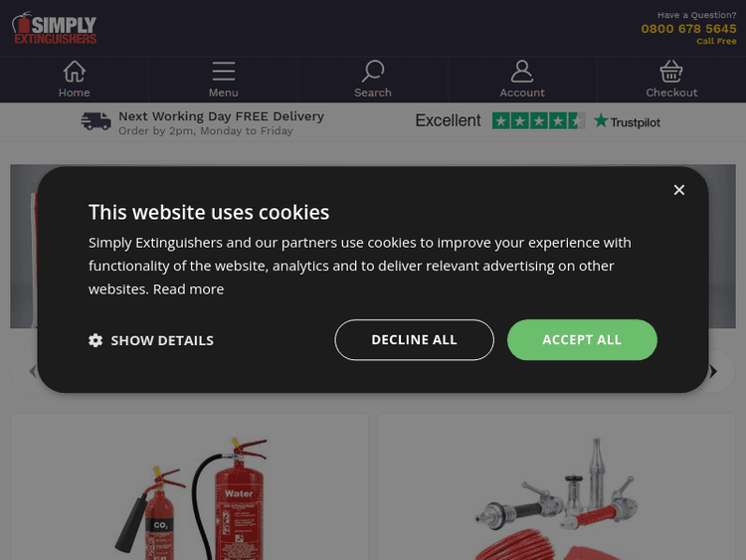Open the Account person icon
746x560 pixels.
522,72
